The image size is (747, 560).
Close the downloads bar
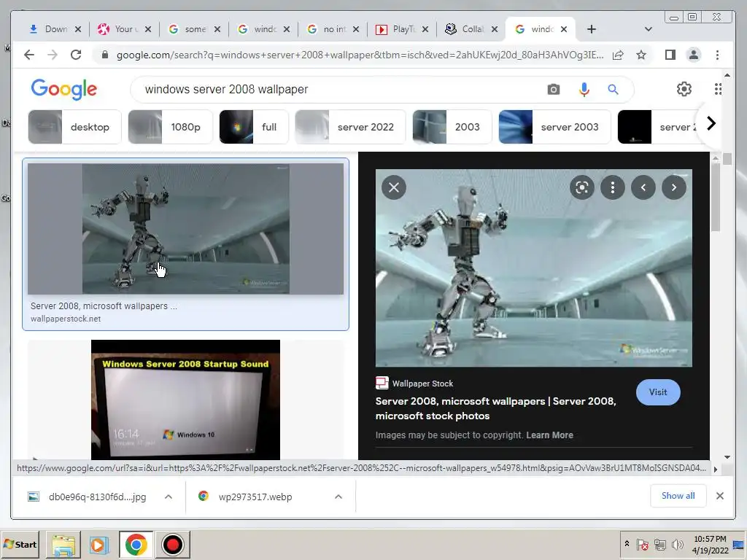tap(720, 496)
